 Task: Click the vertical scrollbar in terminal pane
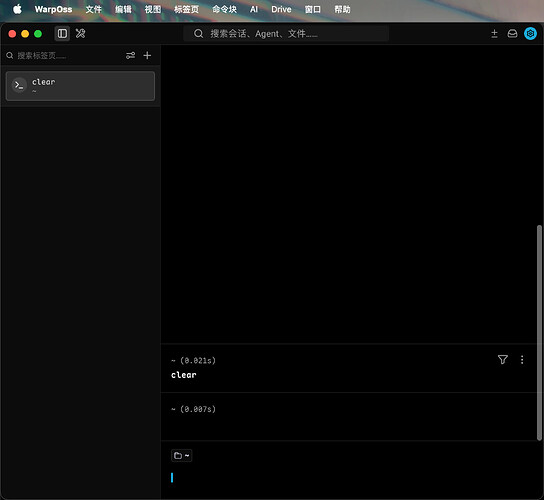539,333
